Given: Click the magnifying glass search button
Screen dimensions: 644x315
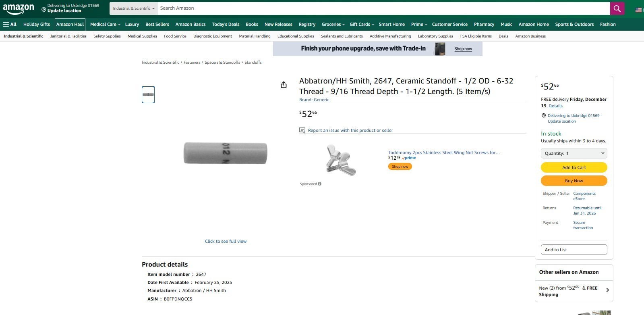Looking at the screenshot, I should tap(617, 8).
